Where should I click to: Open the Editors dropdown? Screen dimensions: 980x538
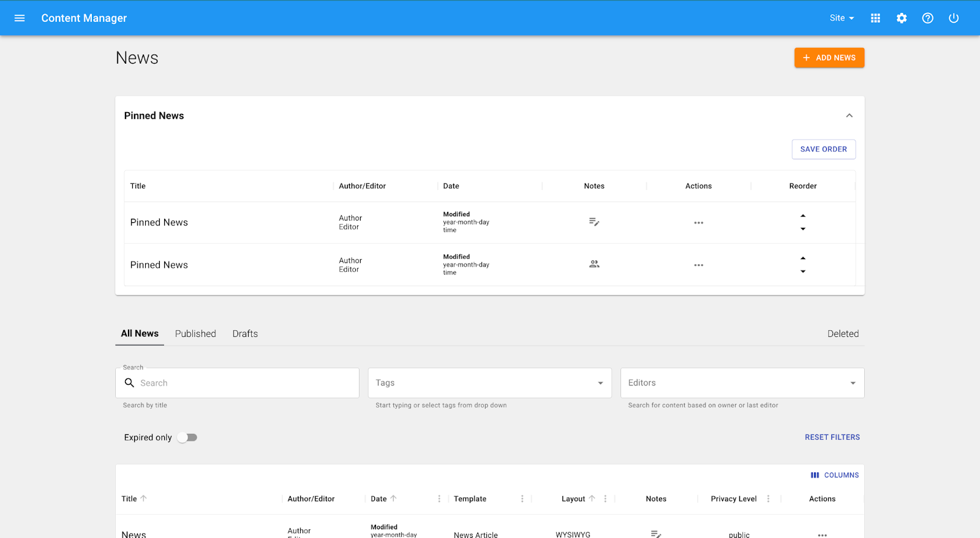[x=853, y=383]
